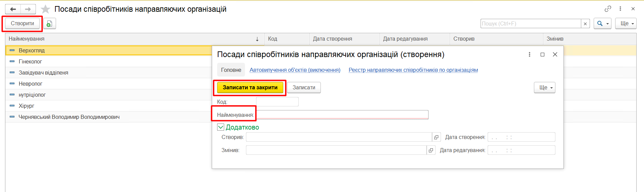Select the Гінеколог row in list
Screen dimensions: 644x192
(x=30, y=61)
